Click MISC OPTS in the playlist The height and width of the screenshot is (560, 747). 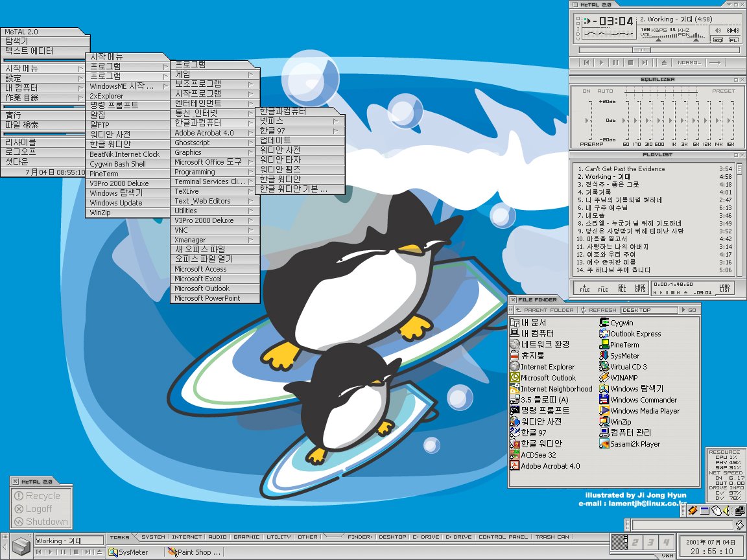pyautogui.click(x=640, y=288)
